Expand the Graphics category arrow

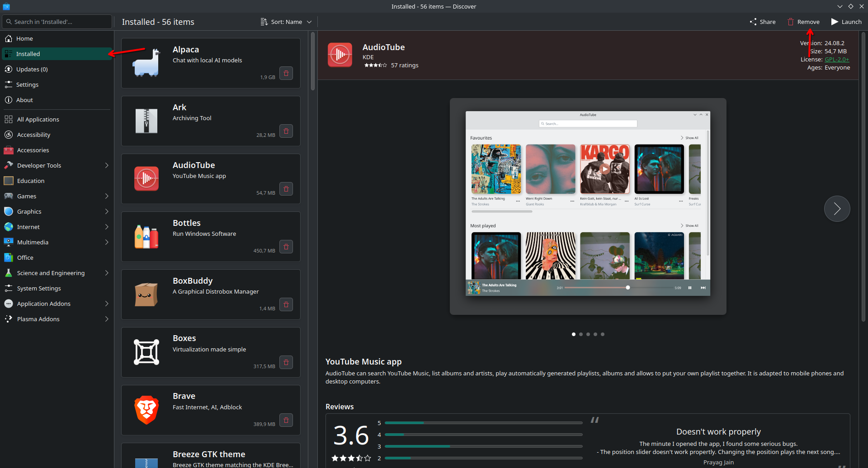click(107, 211)
